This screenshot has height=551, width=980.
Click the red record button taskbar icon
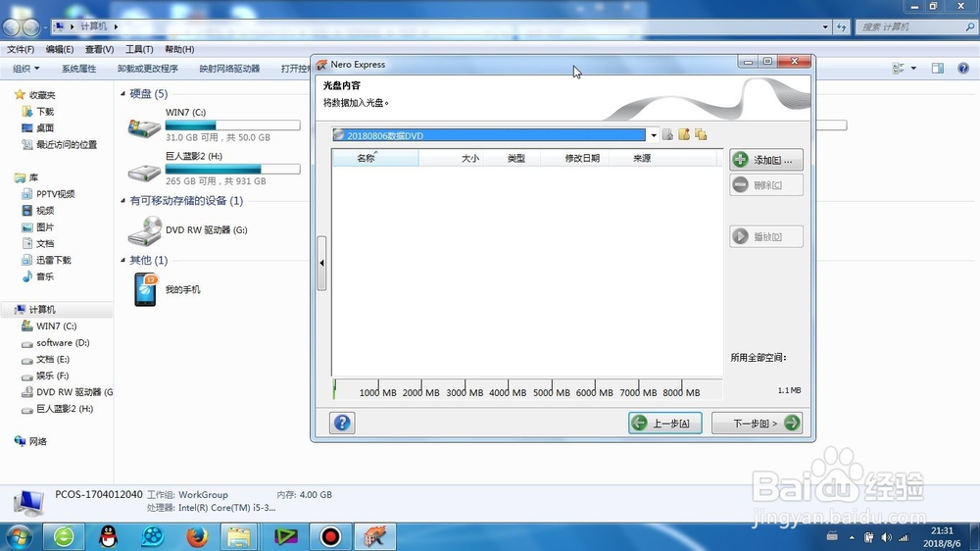click(x=330, y=536)
